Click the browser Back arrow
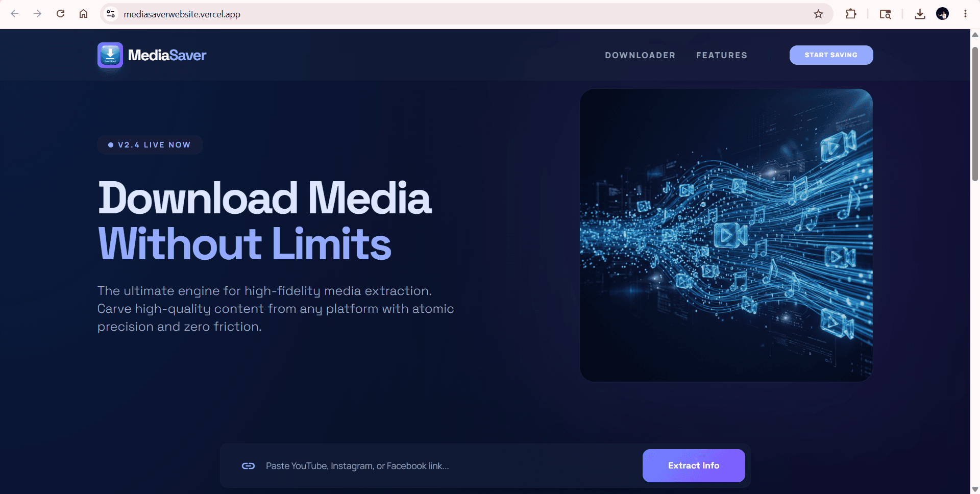The height and width of the screenshot is (494, 980). pos(15,14)
